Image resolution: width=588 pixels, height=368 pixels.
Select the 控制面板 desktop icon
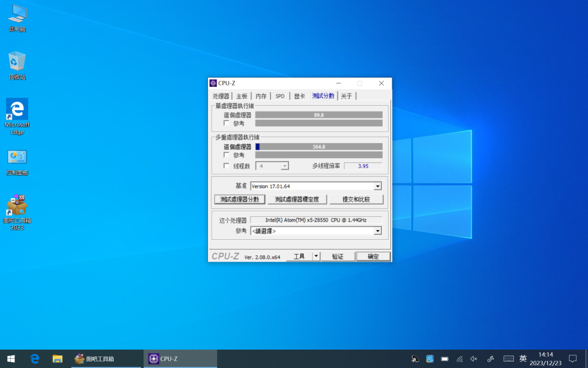[17, 162]
